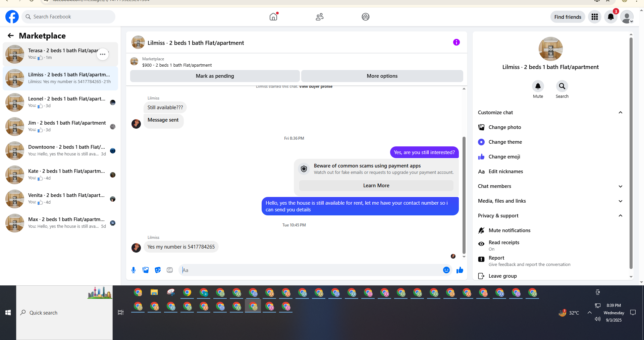Open the Max conversation
The image size is (644, 340).
(x=60, y=223)
